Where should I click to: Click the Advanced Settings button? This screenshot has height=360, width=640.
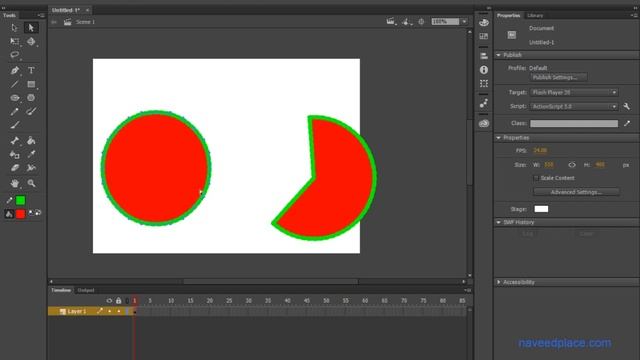[x=576, y=192]
